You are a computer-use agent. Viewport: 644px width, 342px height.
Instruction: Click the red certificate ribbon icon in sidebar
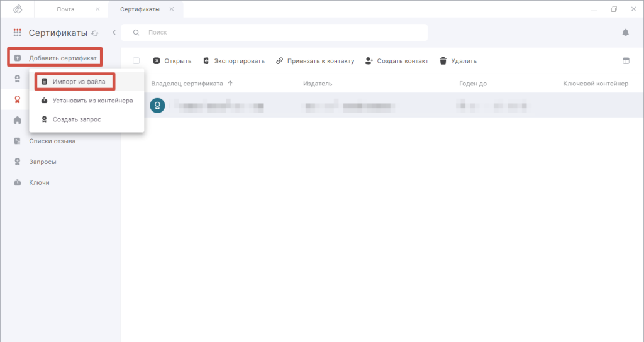point(17,99)
